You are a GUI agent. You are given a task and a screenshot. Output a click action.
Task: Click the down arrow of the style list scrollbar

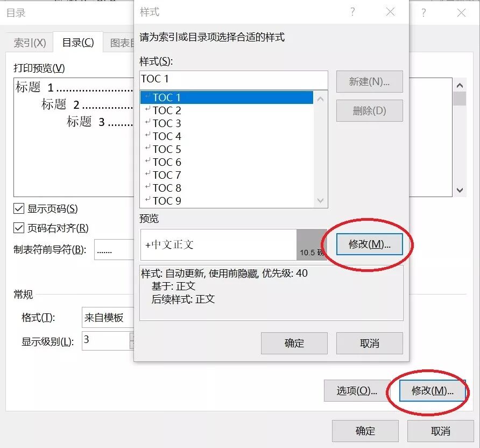[321, 200]
